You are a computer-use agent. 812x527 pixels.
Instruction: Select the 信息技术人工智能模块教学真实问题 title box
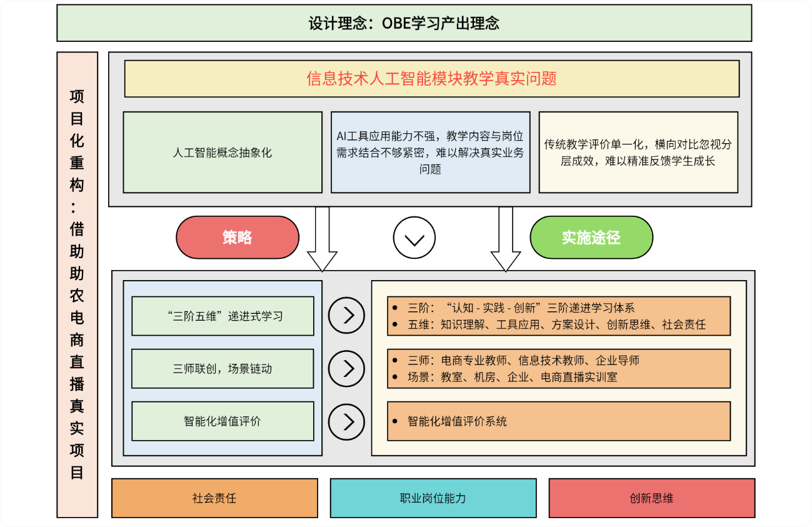coord(431,79)
